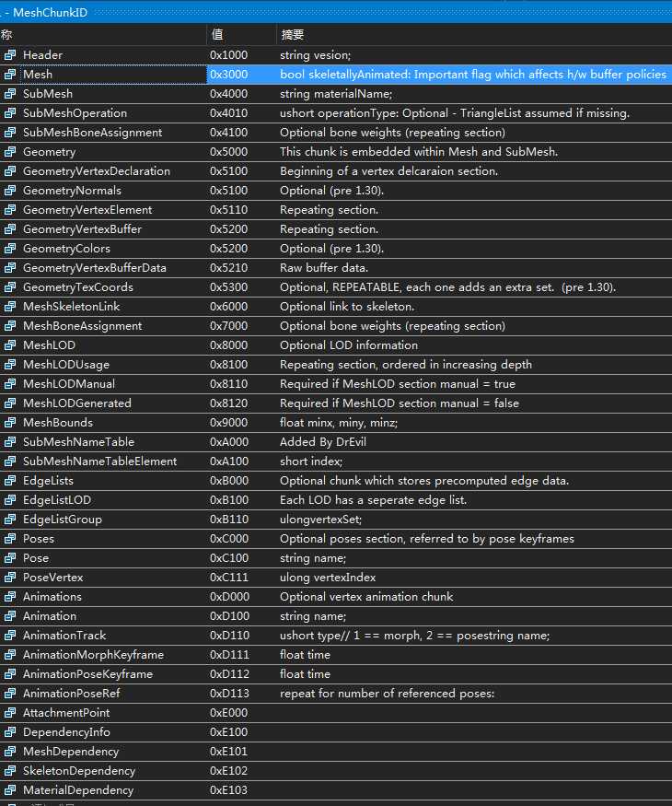672x806 pixels.
Task: Click the icon beside MeshBoneAssignment
Action: coord(10,326)
